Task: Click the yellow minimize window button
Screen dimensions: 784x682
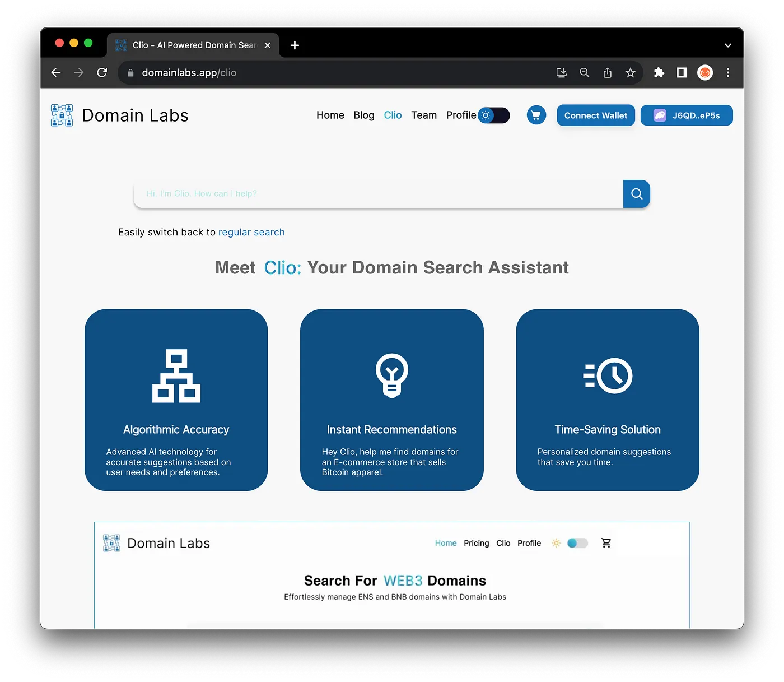Action: pyautogui.click(x=74, y=43)
